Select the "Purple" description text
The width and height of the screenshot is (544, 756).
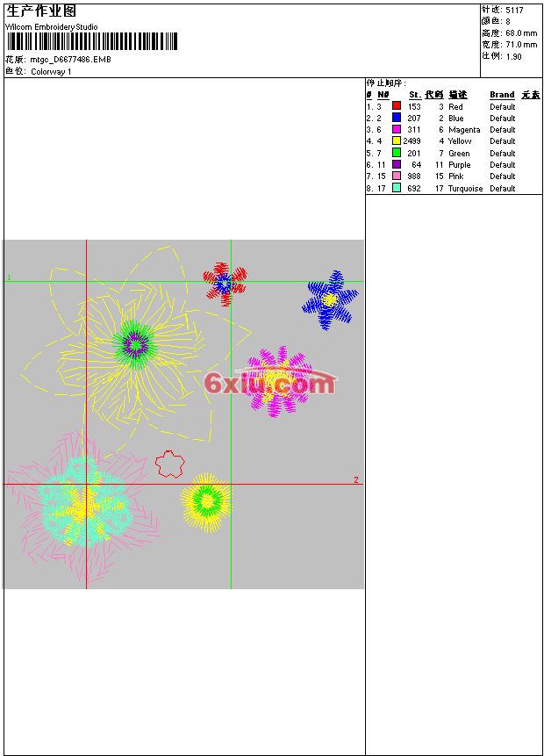coord(459,165)
